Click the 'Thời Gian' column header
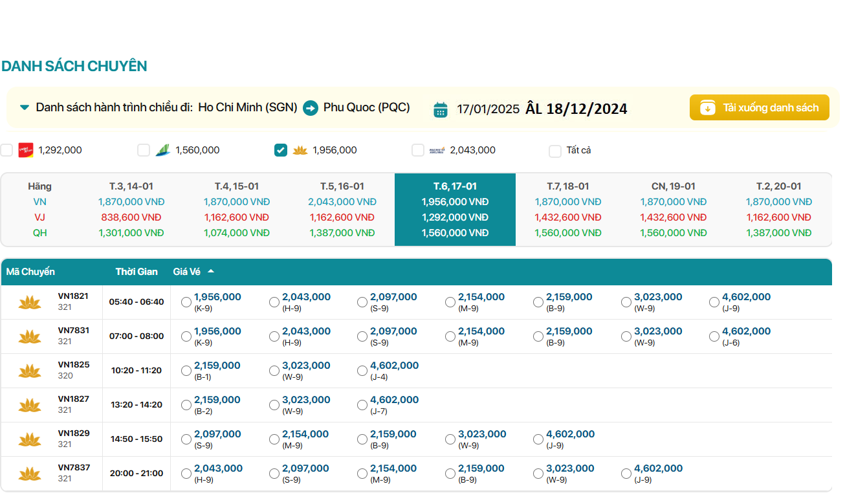Viewport: 856px width, 504px height. [137, 272]
